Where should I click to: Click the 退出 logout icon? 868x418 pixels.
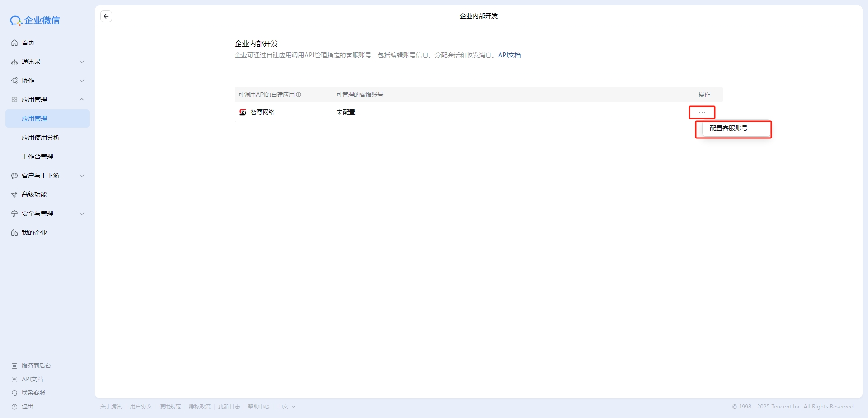tap(14, 406)
